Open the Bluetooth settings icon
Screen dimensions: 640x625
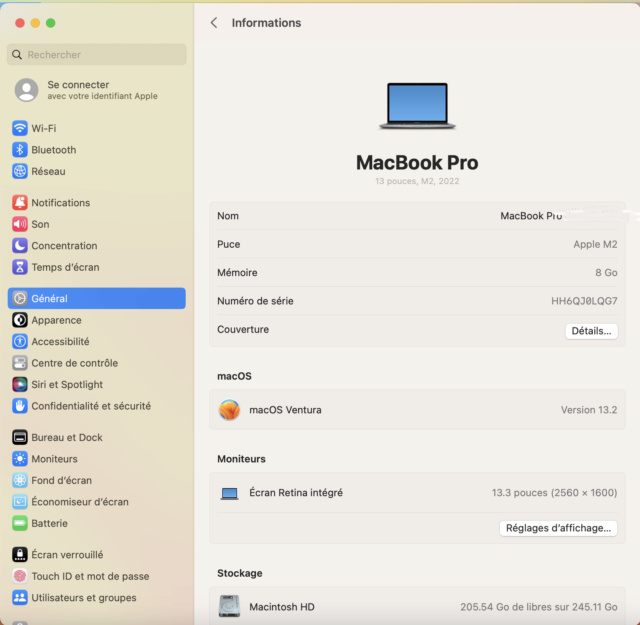(x=20, y=150)
